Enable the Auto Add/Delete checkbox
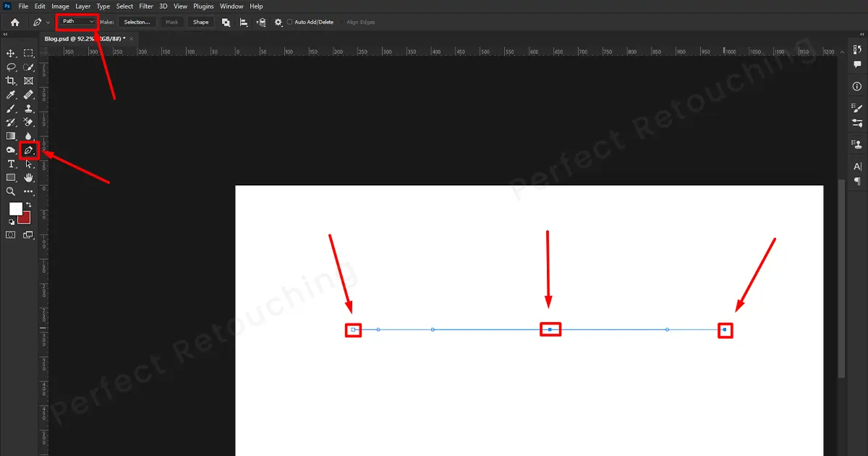The width and height of the screenshot is (868, 456). tap(289, 22)
